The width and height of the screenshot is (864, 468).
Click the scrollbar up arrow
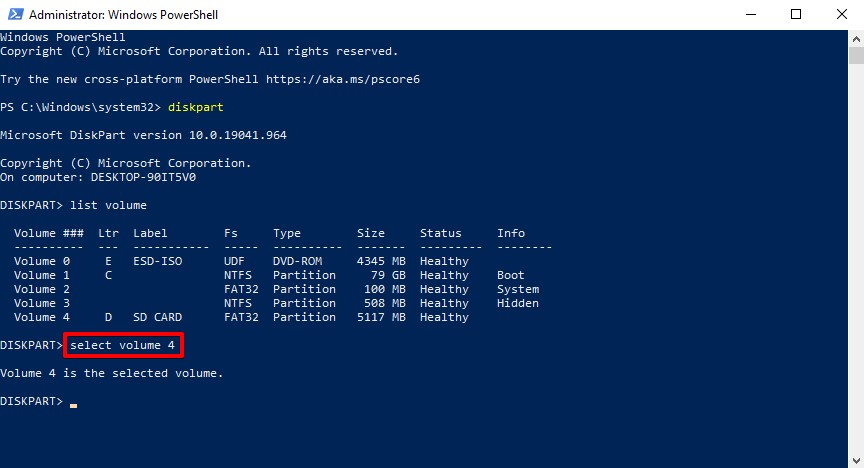[855, 37]
